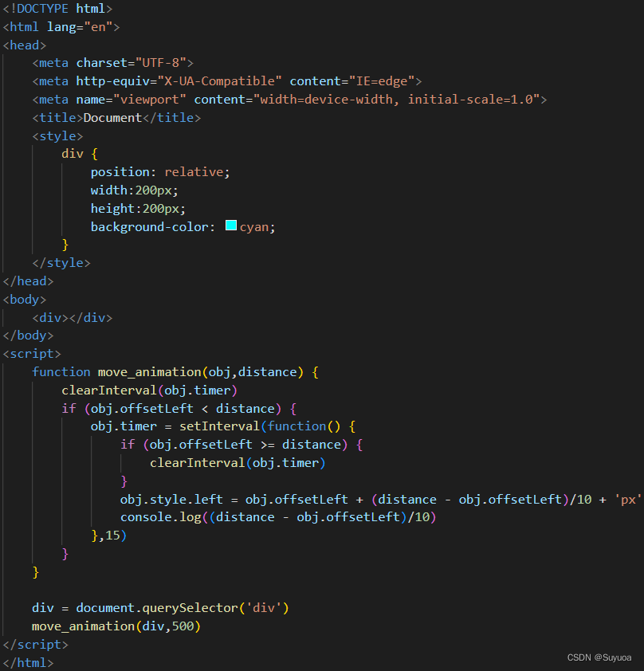
Task: Click the "<!DOCTYPE html>" line
Action: (x=57, y=9)
